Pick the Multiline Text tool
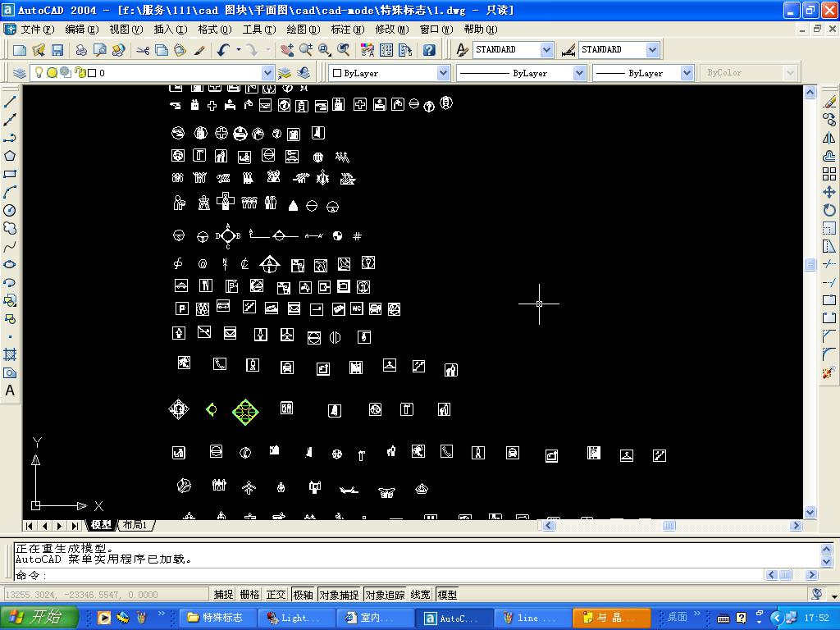 click(x=10, y=390)
